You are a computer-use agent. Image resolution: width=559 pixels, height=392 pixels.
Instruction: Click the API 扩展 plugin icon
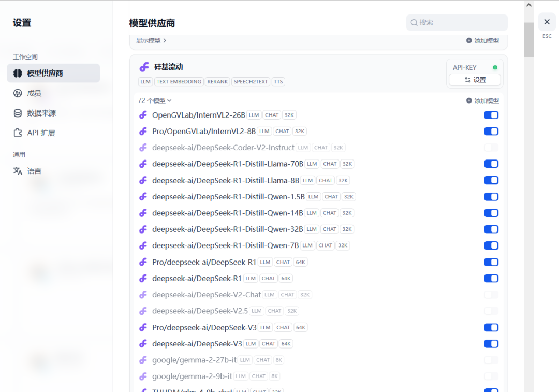click(18, 133)
